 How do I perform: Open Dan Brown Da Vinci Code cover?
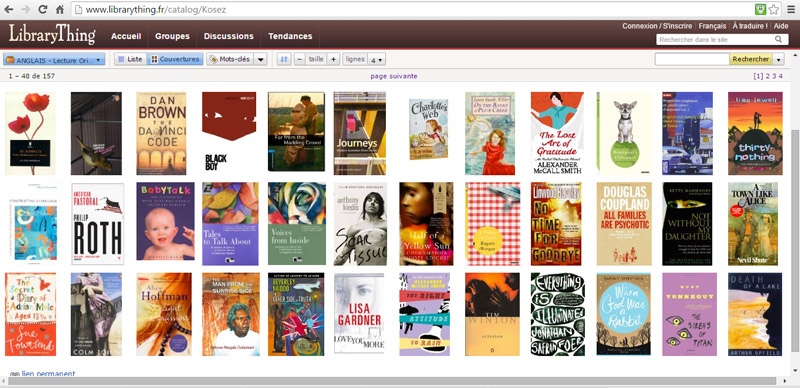(x=161, y=133)
